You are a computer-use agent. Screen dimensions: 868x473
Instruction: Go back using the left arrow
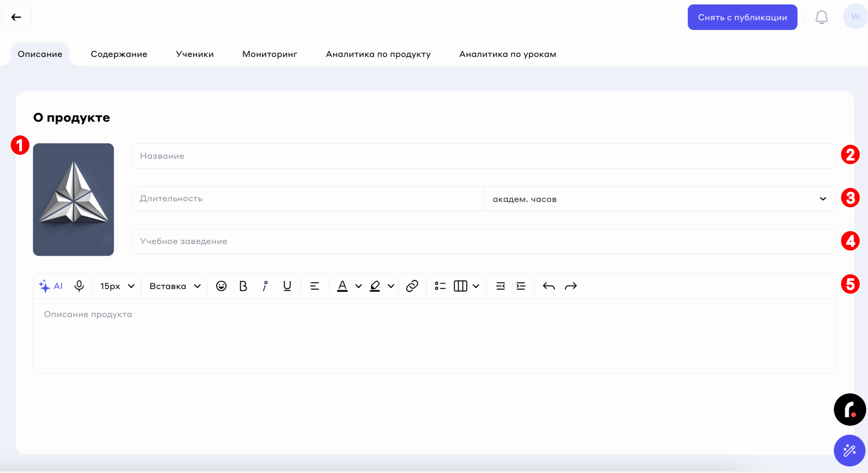click(16, 17)
